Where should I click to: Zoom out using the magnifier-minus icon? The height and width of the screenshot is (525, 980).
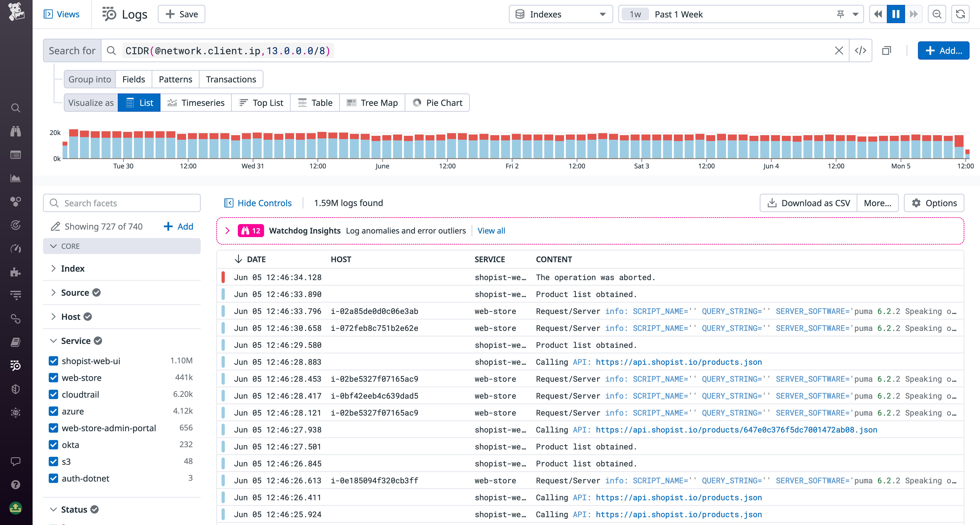click(x=937, y=14)
